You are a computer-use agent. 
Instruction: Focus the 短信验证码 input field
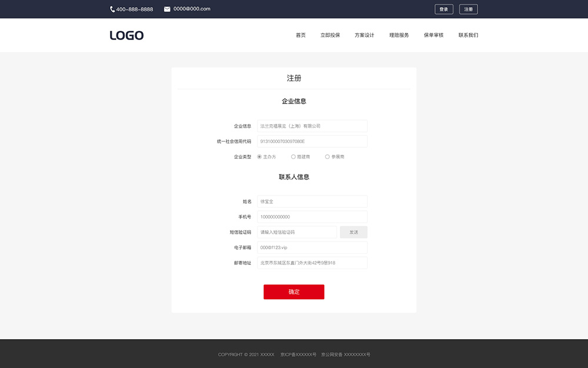coord(297,232)
